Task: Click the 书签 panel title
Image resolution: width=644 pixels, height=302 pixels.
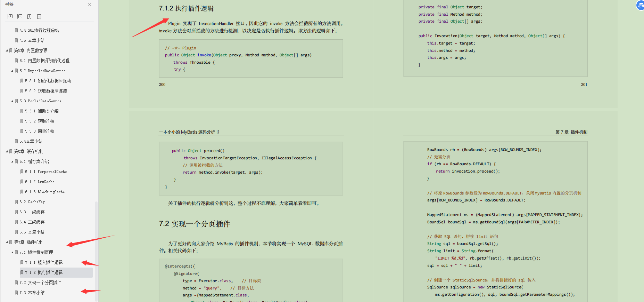Action: point(9,5)
